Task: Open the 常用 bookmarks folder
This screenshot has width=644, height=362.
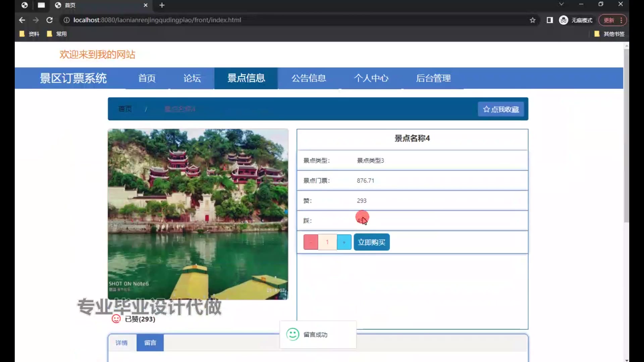Action: (x=57, y=34)
